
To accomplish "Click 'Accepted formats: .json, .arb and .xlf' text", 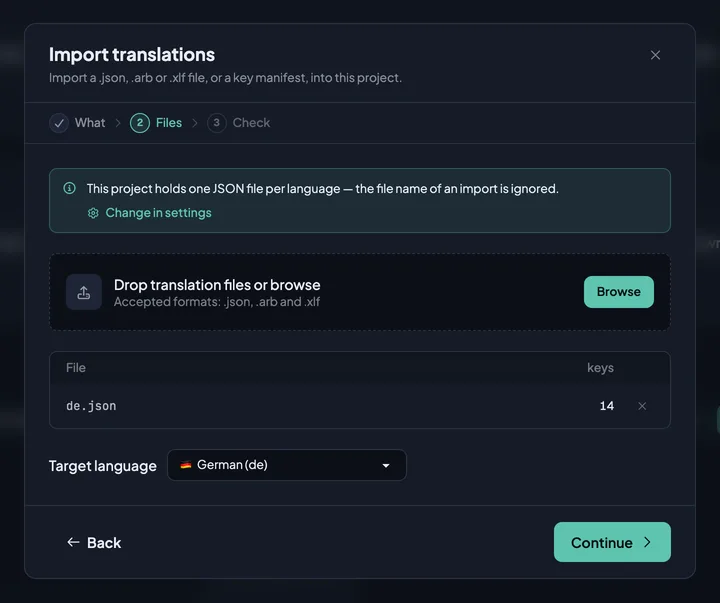I will 217,302.
